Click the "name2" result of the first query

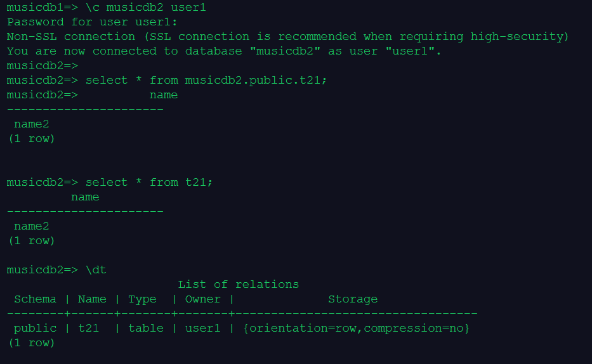(x=31, y=124)
